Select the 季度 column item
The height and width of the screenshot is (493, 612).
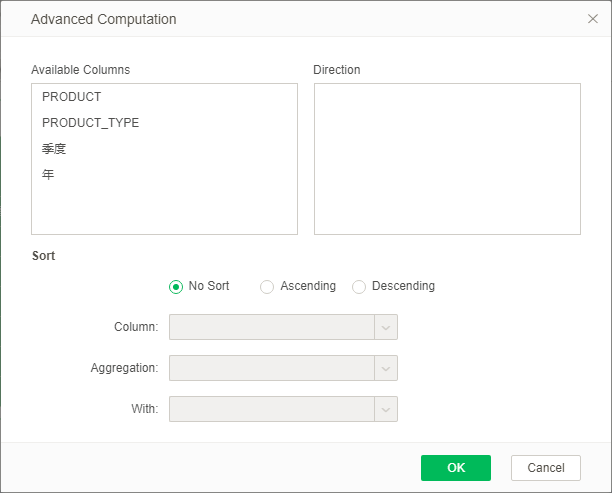[x=54, y=149]
